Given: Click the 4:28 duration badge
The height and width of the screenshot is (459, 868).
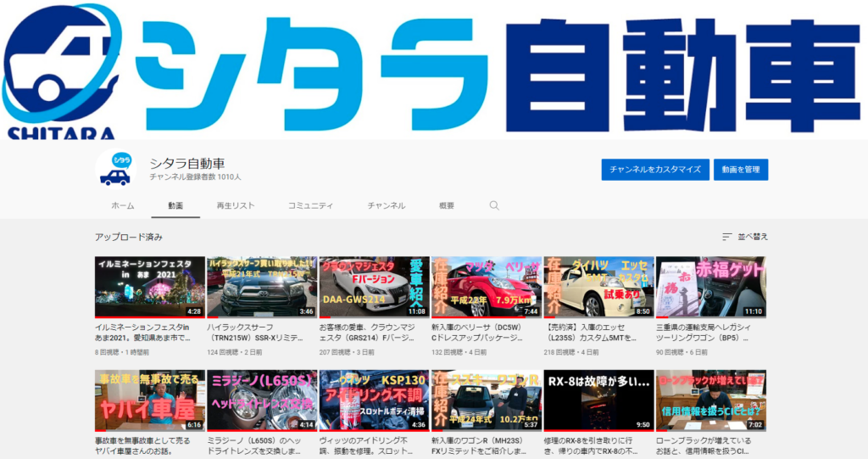Looking at the screenshot, I should pos(194,311).
